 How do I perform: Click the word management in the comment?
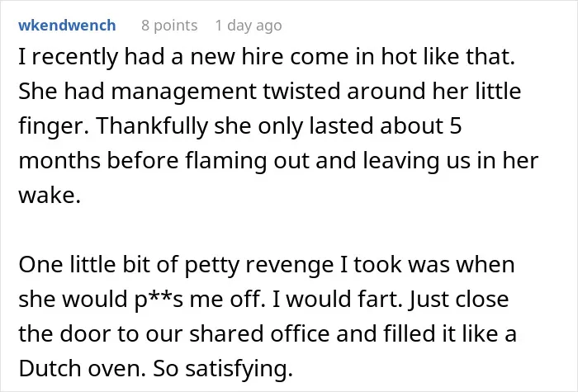[x=183, y=92]
